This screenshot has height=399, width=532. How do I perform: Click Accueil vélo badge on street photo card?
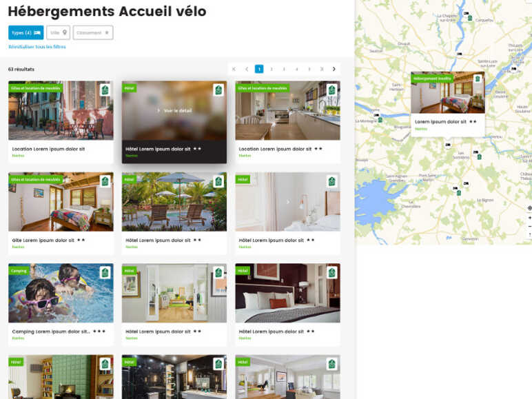tap(105, 90)
